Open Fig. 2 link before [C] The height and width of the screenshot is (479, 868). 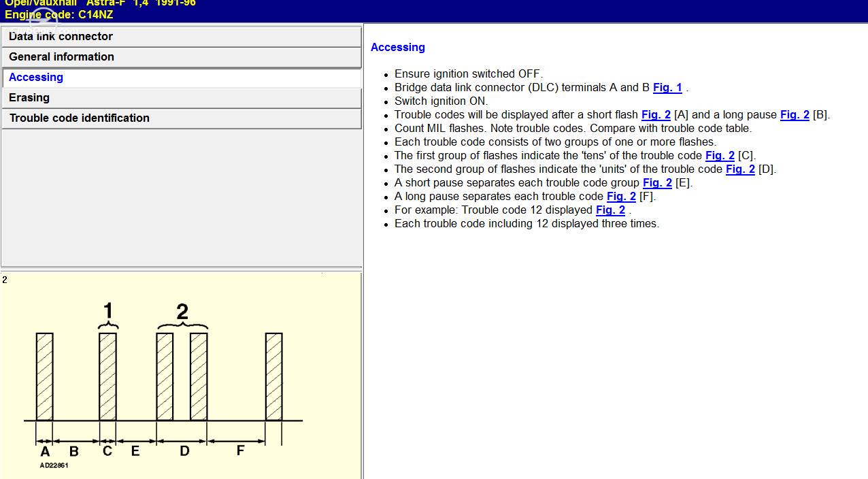point(720,156)
